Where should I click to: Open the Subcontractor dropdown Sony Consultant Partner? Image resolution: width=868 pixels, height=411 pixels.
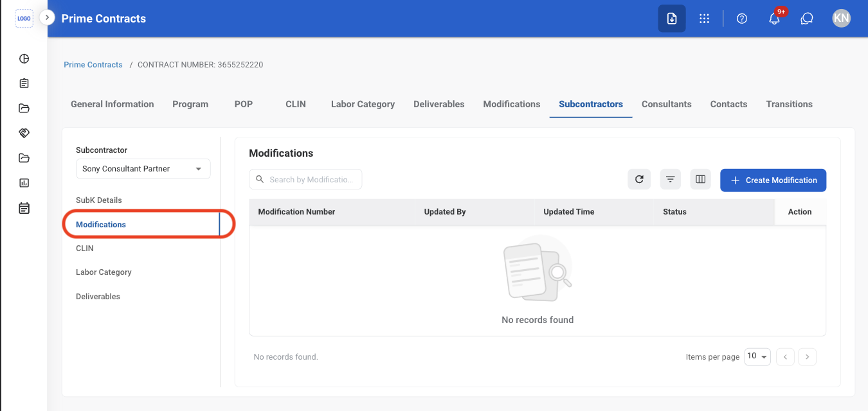pyautogui.click(x=143, y=169)
